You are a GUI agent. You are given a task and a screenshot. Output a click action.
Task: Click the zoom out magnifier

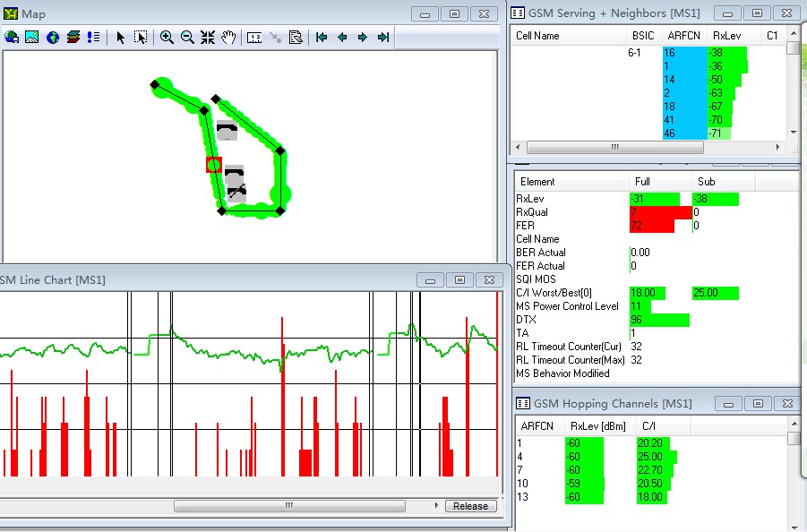tap(187, 38)
